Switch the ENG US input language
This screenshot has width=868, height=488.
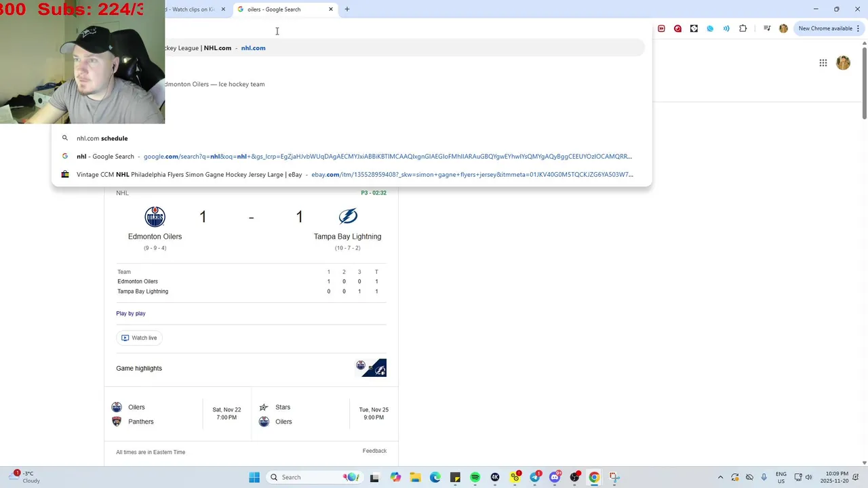781,477
